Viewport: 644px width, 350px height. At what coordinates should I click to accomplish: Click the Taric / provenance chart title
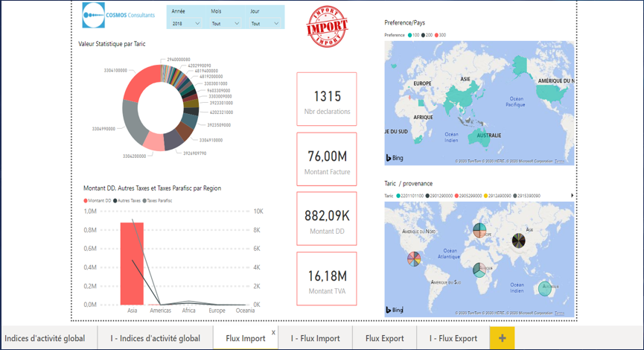[x=408, y=184]
